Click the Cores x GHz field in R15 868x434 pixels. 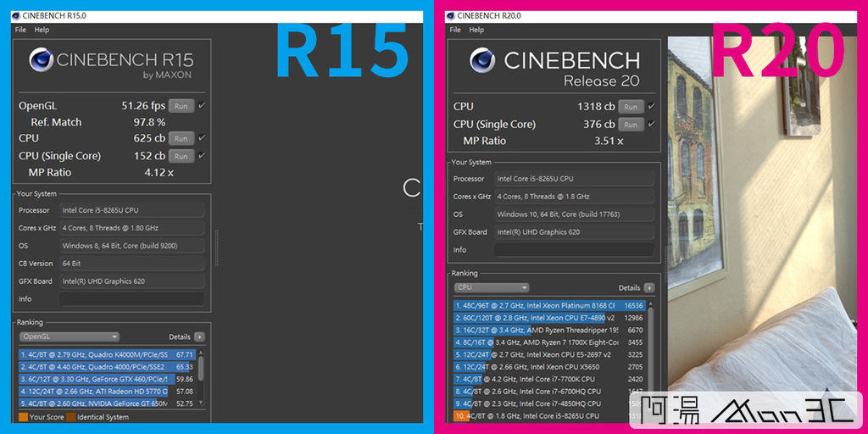click(131, 228)
